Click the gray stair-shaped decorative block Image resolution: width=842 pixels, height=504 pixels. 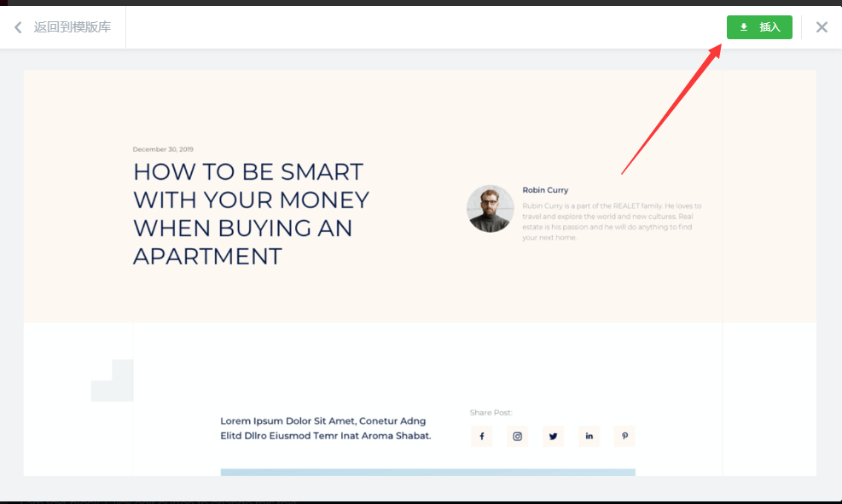tap(116, 384)
